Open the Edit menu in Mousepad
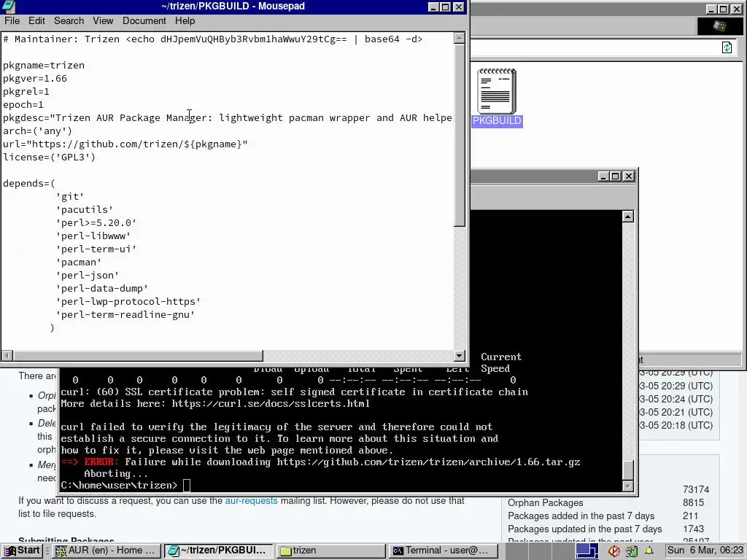Viewport: 747px width, 560px height. (36, 21)
